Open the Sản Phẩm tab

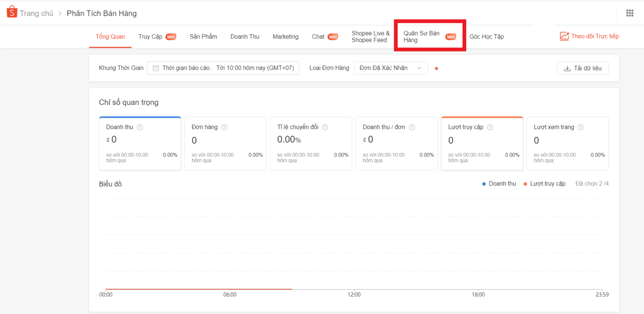pos(203,37)
